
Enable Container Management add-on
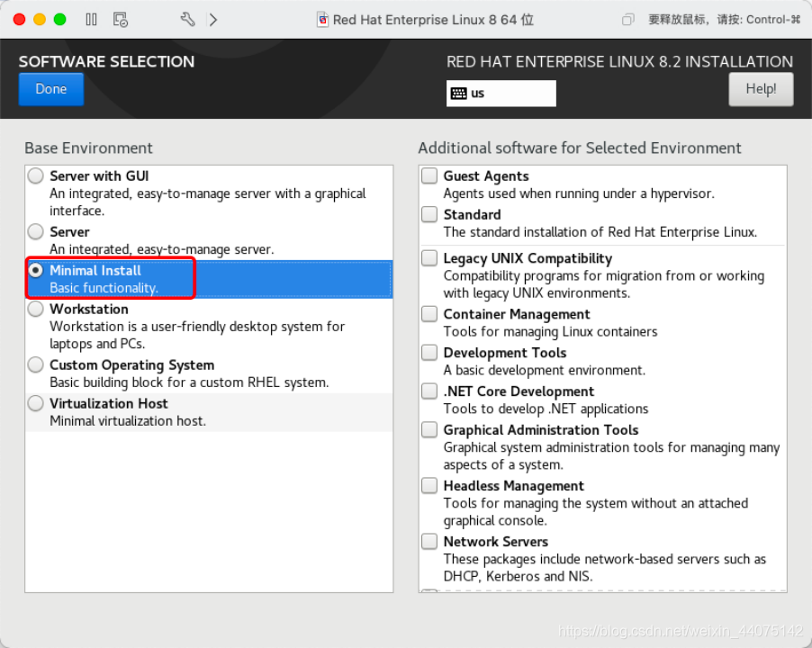429,313
